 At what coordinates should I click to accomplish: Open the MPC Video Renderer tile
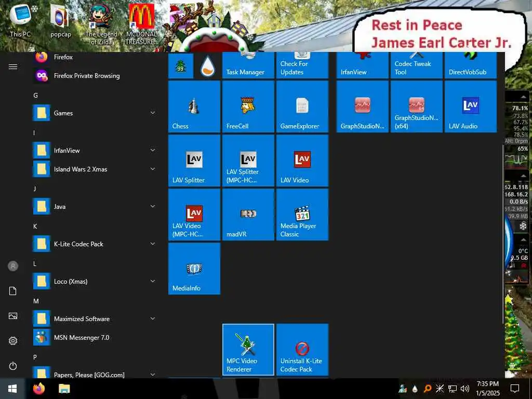pyautogui.click(x=248, y=350)
